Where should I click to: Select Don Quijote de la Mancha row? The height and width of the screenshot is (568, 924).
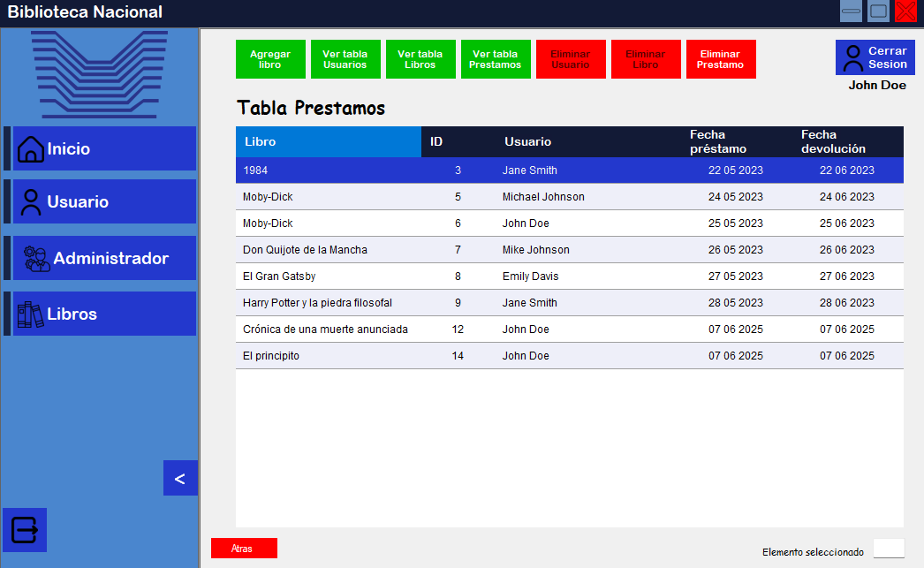click(x=569, y=250)
